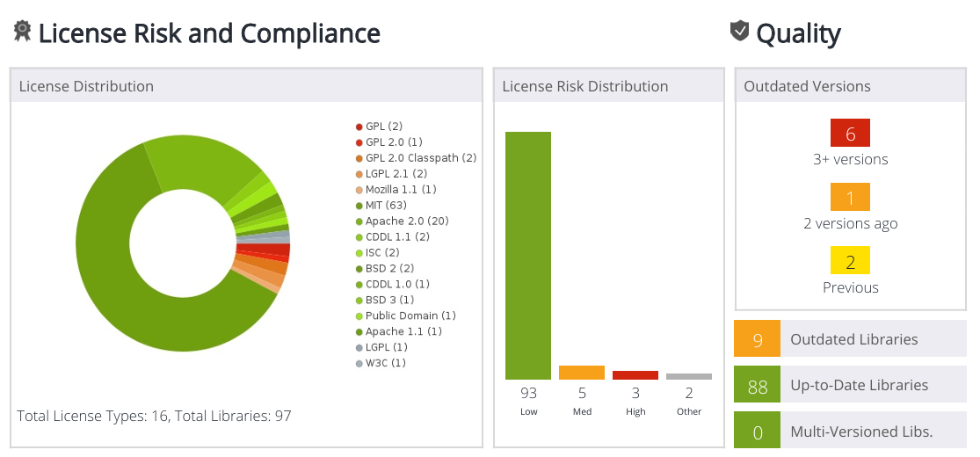
Task: Click the red 3+ versions count box
Action: point(850,134)
